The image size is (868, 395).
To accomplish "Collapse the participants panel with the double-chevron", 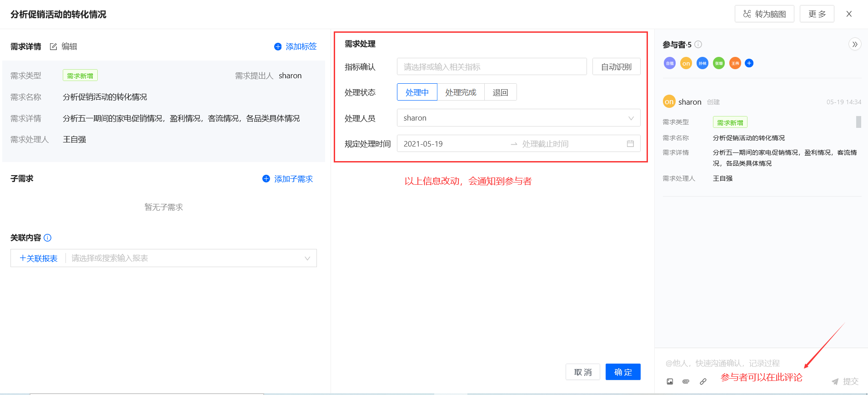I will tap(855, 44).
